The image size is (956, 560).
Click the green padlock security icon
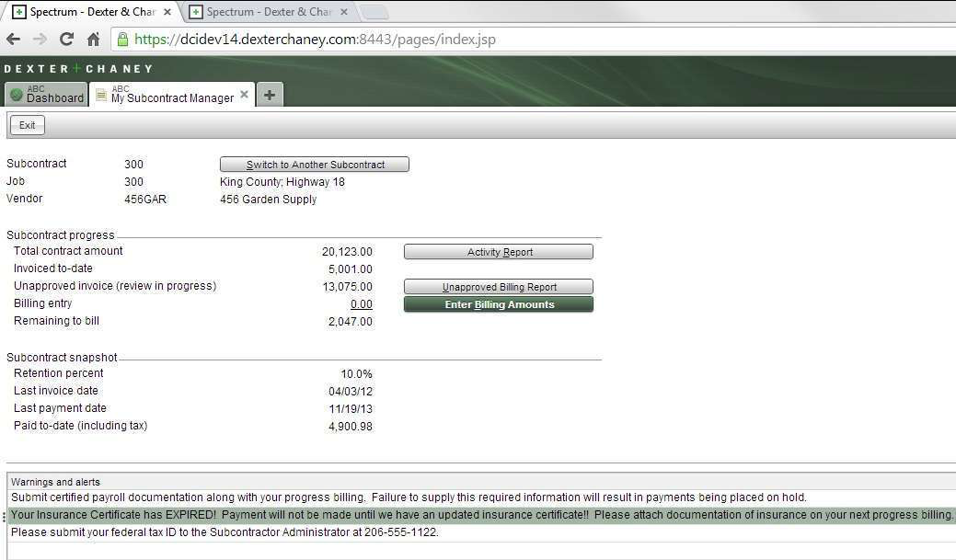(121, 40)
